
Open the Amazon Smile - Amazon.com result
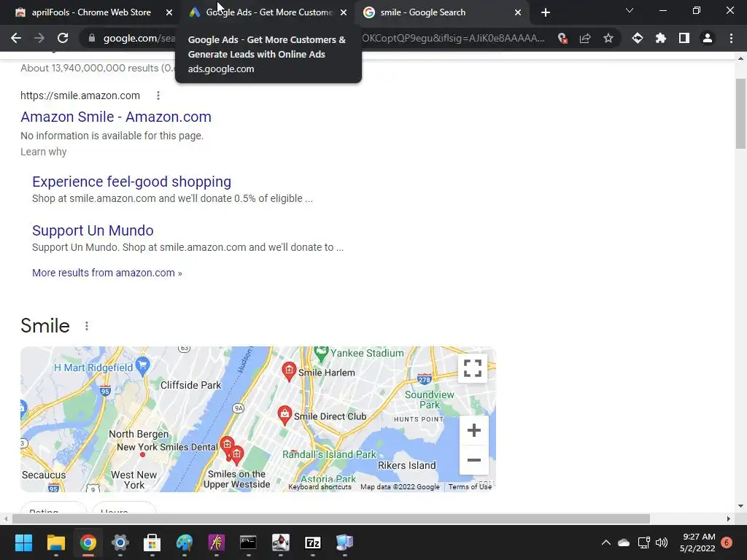pyautogui.click(x=116, y=117)
